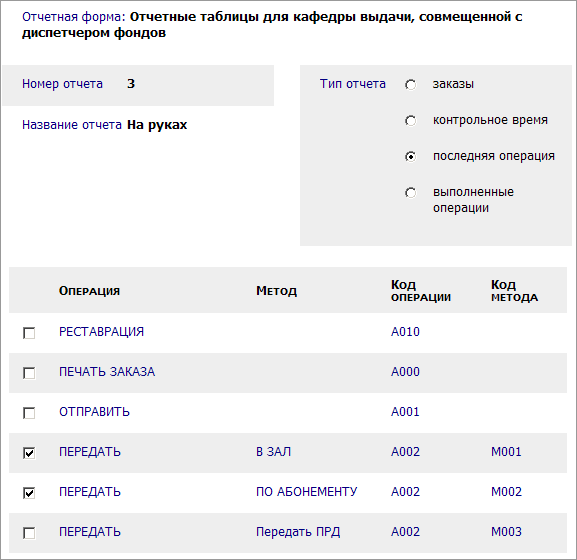The image size is (577, 560).
Task: Select the "заказы" report type radio button
Action: tap(410, 85)
